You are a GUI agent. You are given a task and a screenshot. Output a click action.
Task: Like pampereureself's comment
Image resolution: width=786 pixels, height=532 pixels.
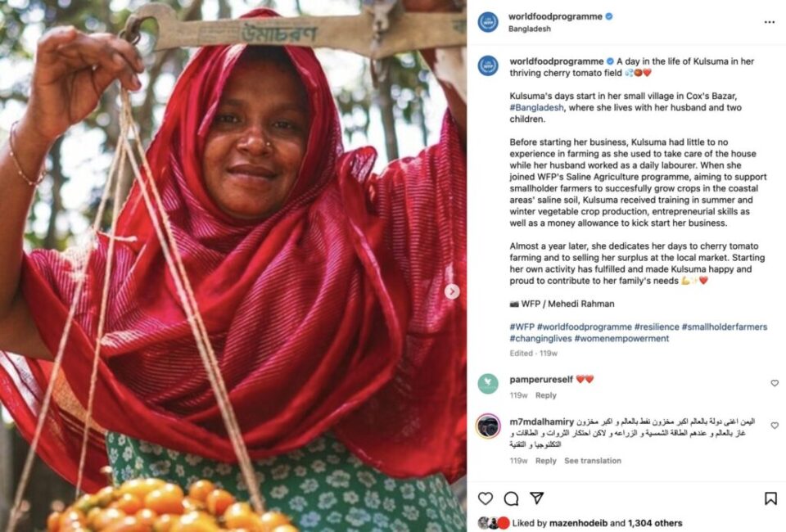tap(775, 383)
